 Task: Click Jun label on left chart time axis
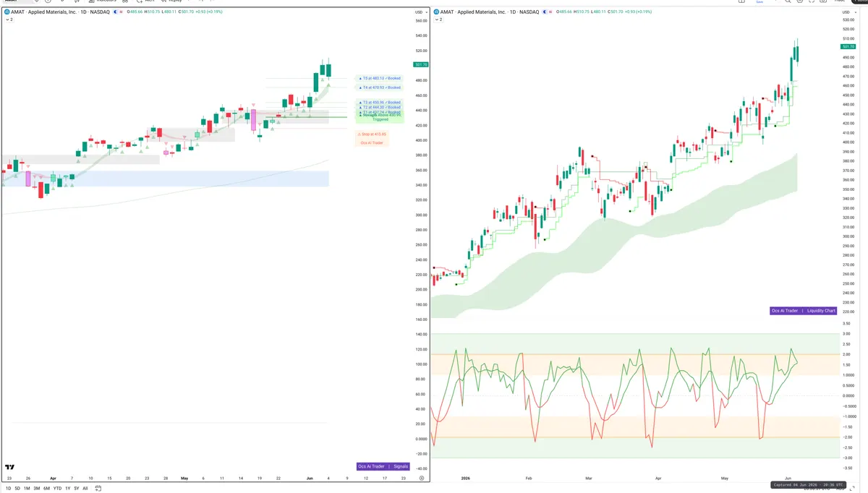310,478
